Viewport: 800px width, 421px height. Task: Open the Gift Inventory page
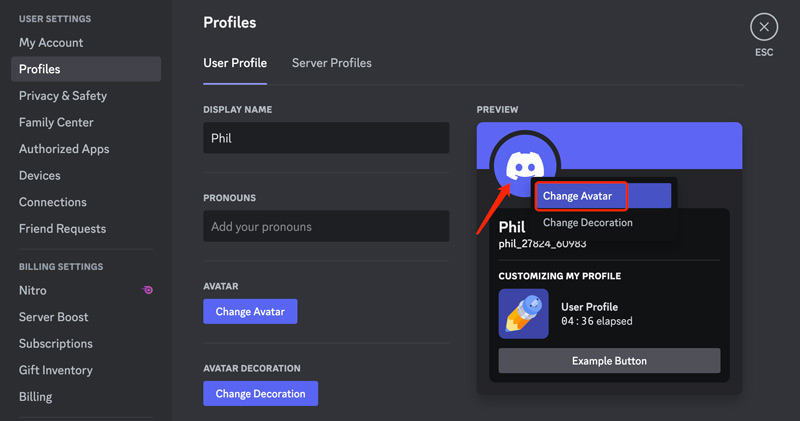(x=56, y=370)
